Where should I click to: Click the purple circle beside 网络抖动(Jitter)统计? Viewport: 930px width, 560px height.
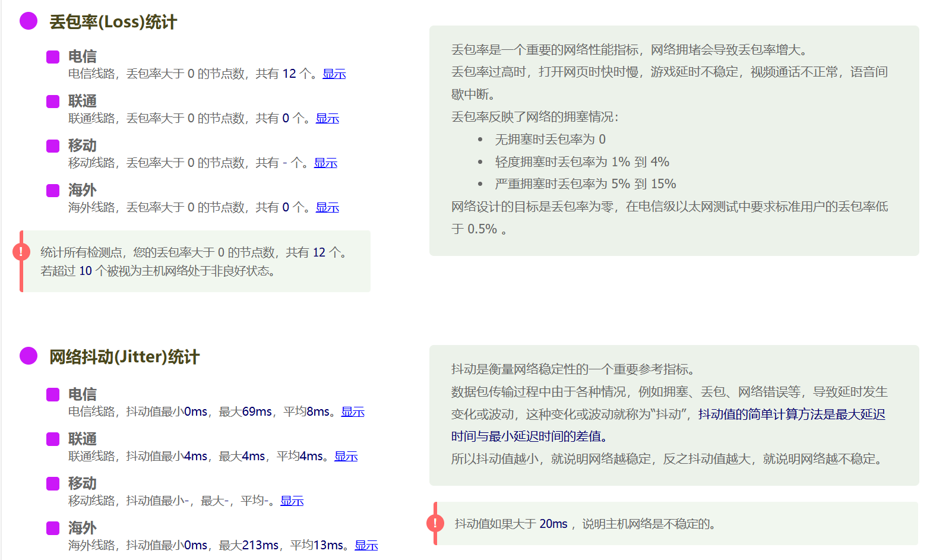point(29,356)
